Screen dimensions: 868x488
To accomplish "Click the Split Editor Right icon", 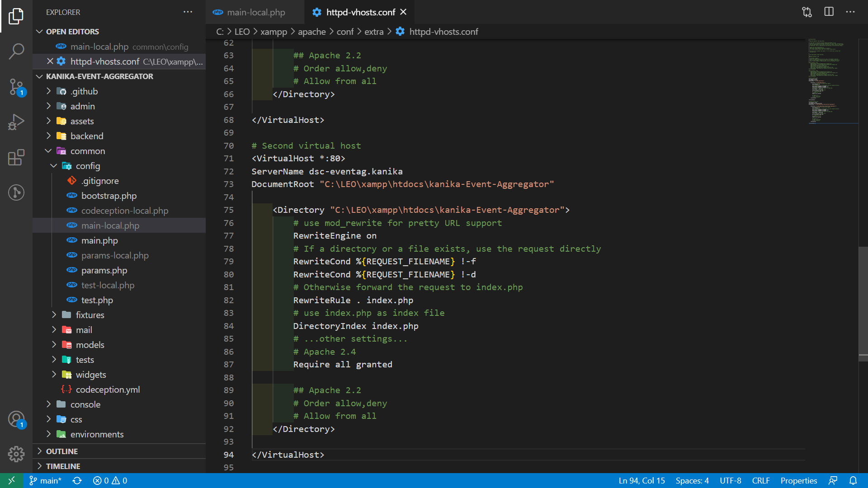I will point(829,12).
